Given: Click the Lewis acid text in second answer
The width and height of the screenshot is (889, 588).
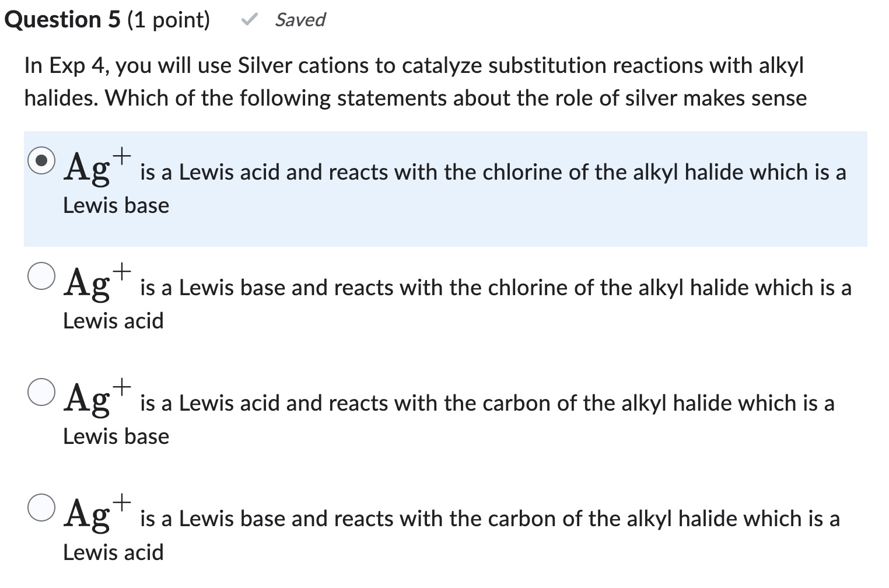Looking at the screenshot, I should click(x=113, y=320).
